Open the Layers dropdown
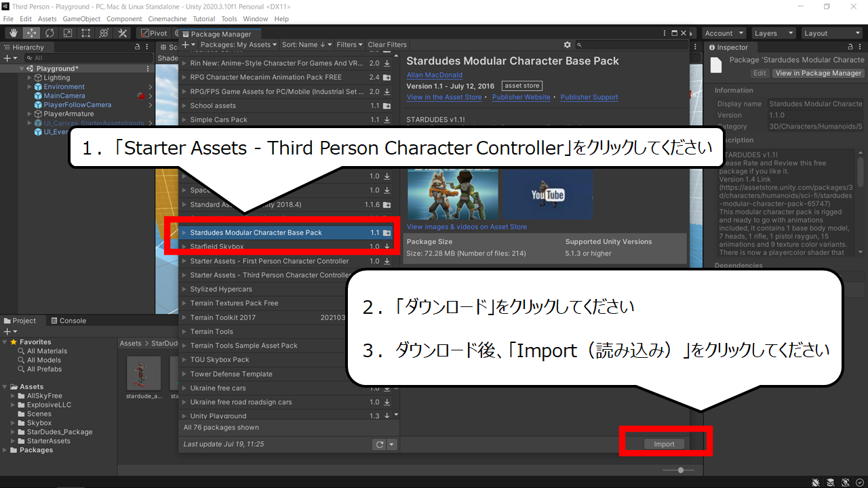The width and height of the screenshot is (868, 488). [773, 33]
